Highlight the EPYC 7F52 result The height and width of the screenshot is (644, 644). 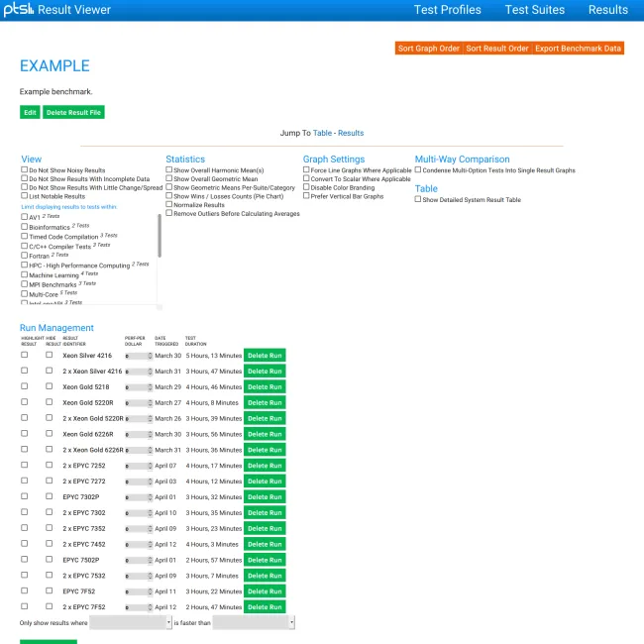tap(24, 590)
